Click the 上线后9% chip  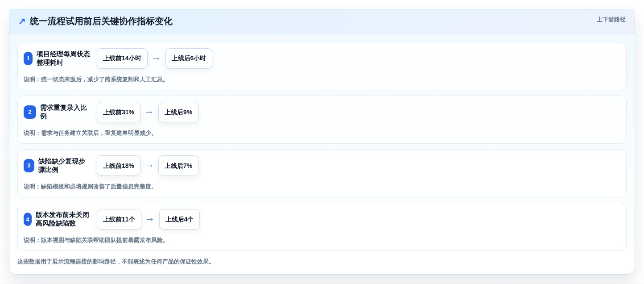[x=178, y=112]
